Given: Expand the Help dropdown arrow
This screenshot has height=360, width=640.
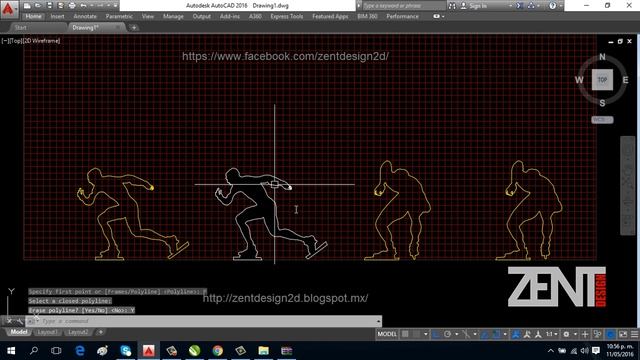Looking at the screenshot, I should (560, 6).
